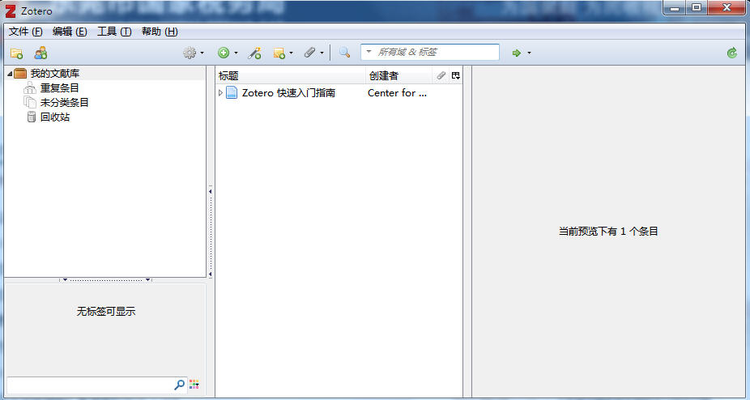The width and height of the screenshot is (750, 400).
Task: Open the 工具 (T) menu
Action: [114, 32]
